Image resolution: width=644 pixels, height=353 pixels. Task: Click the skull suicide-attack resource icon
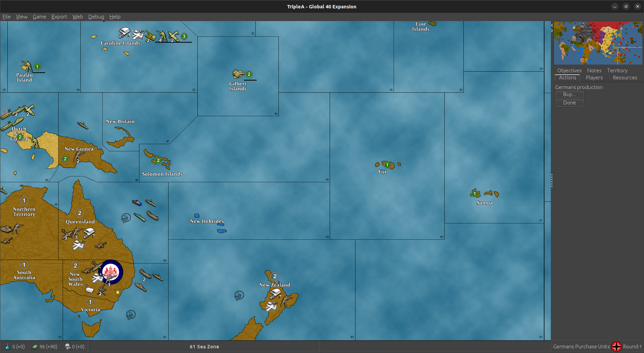pos(67,347)
